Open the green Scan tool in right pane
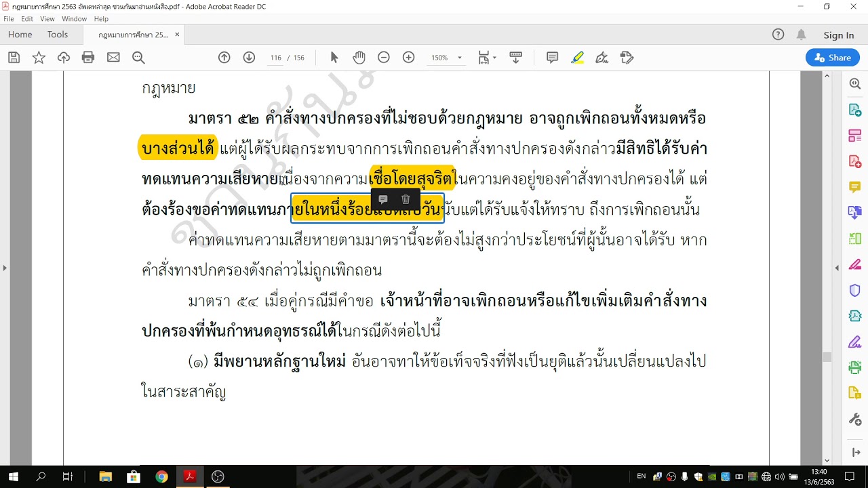 (x=855, y=367)
